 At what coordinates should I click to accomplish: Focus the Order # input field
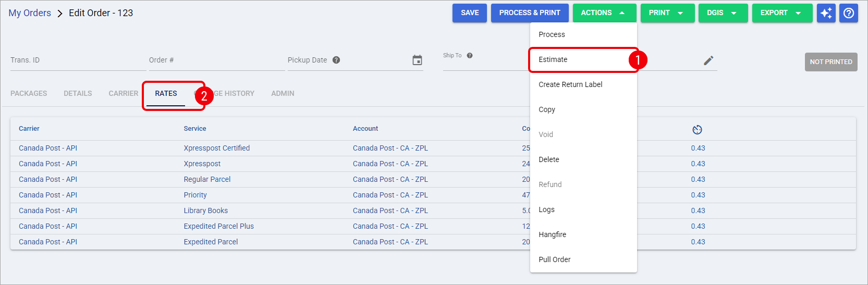coord(217,60)
